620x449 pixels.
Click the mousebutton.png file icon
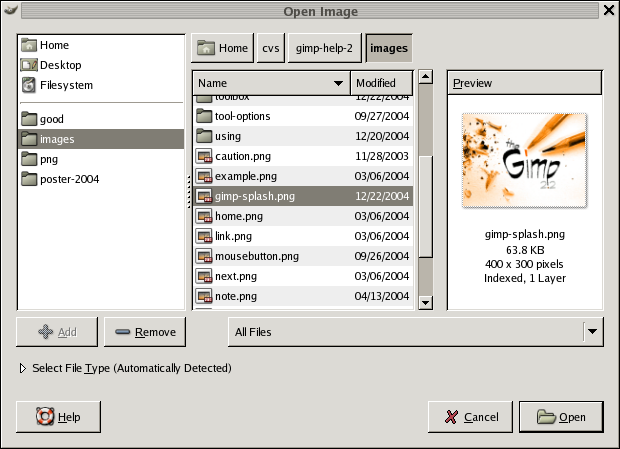pyautogui.click(x=204, y=256)
